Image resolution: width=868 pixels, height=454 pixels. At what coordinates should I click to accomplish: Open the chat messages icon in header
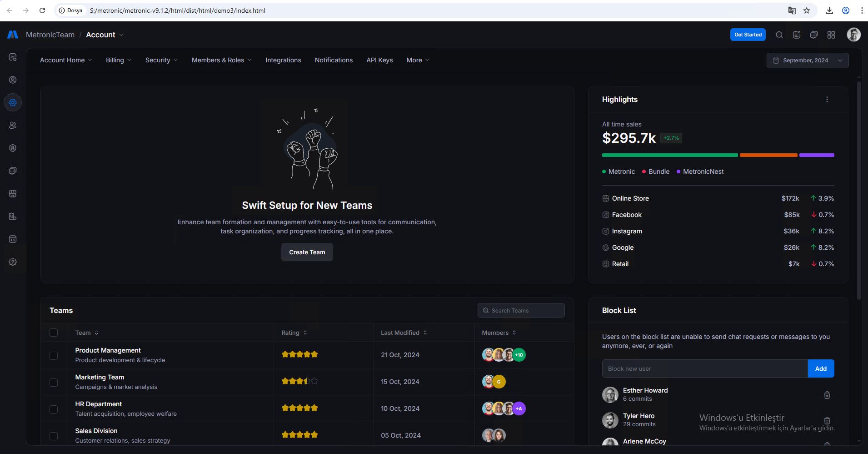813,35
